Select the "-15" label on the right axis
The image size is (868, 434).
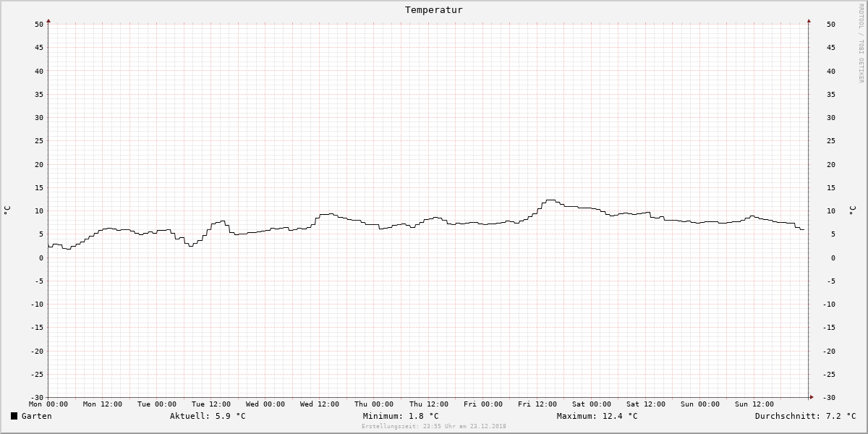point(829,328)
